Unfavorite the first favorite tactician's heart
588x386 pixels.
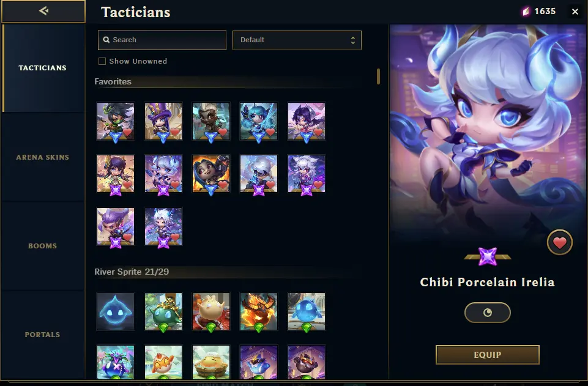tap(127, 132)
